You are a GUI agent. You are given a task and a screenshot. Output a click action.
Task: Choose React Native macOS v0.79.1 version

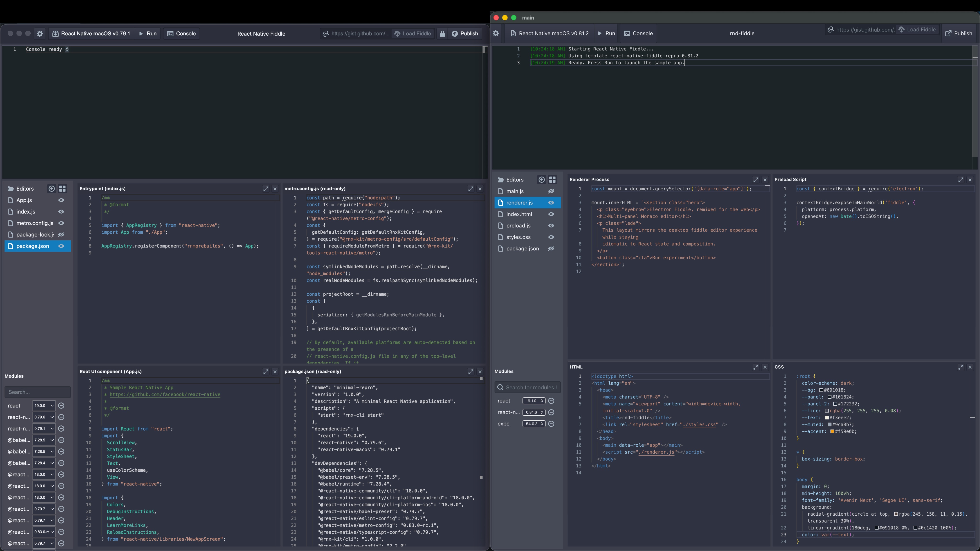click(x=91, y=33)
